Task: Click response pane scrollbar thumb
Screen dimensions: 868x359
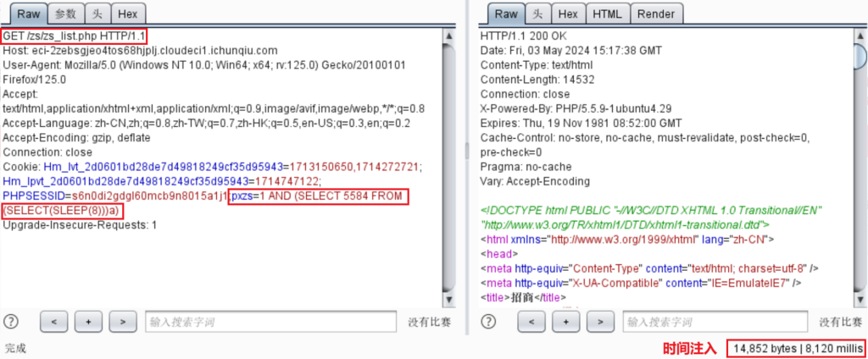Action: pyautogui.click(x=861, y=58)
